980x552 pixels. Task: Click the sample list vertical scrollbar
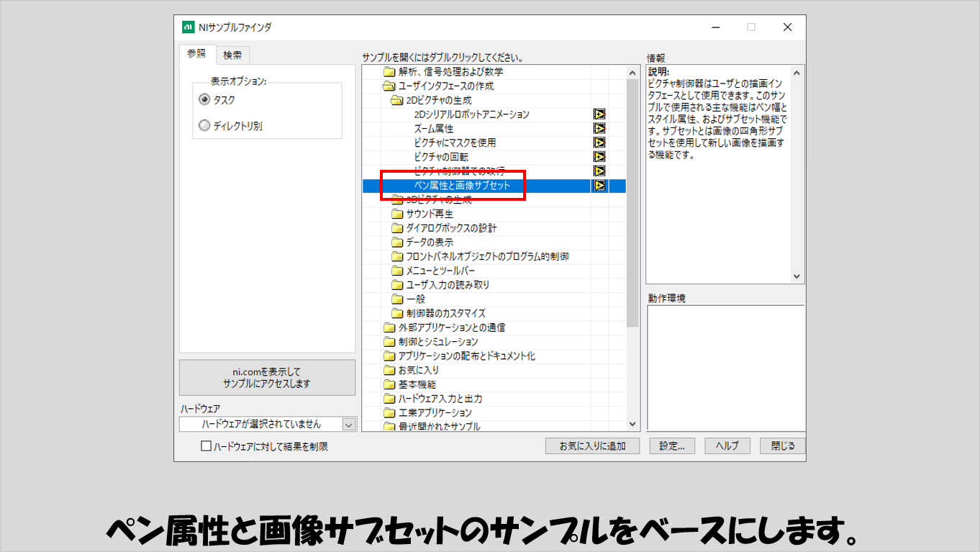[632, 216]
